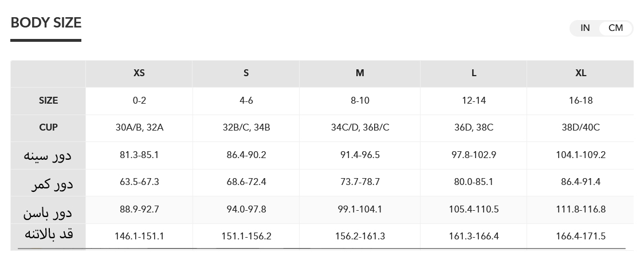Select the XS column header
Image resolution: width=644 pixels, height=260 pixels.
(x=139, y=73)
